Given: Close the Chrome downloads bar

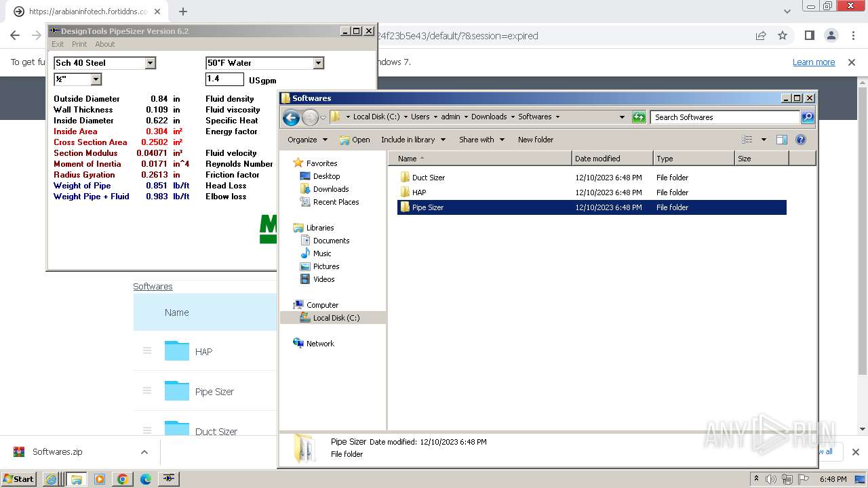Looking at the screenshot, I should coord(855,452).
